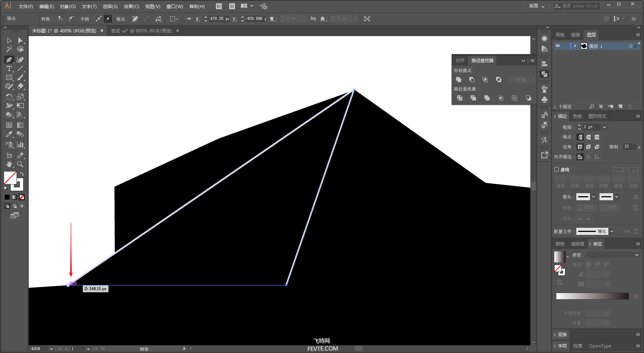Click Divide pathfinder icon

pyautogui.click(x=460, y=98)
